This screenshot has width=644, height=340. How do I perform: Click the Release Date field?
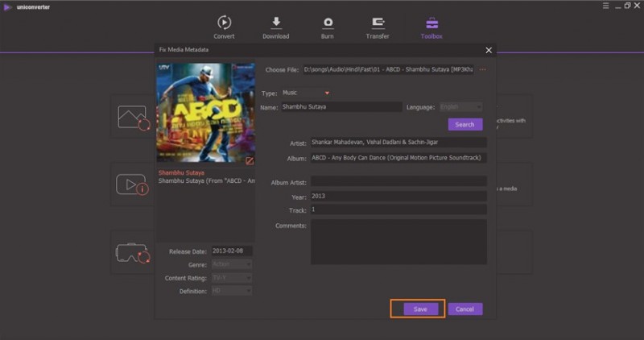(x=232, y=251)
